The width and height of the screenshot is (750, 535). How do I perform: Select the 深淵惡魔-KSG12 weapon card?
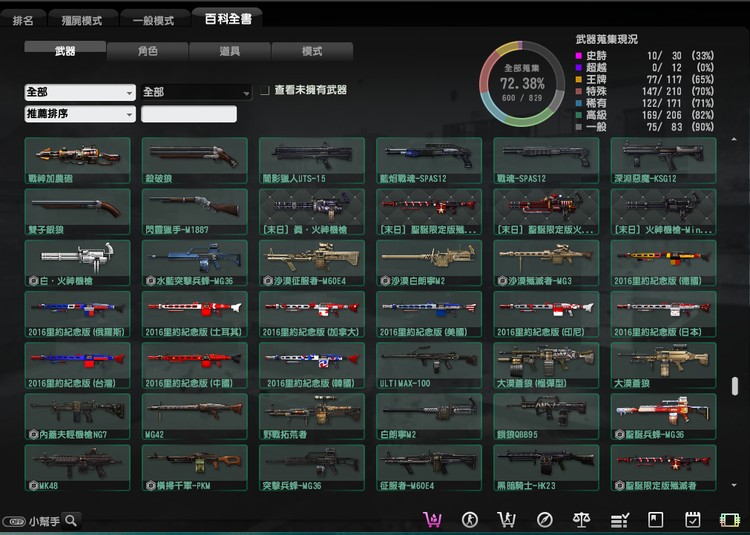pos(663,161)
